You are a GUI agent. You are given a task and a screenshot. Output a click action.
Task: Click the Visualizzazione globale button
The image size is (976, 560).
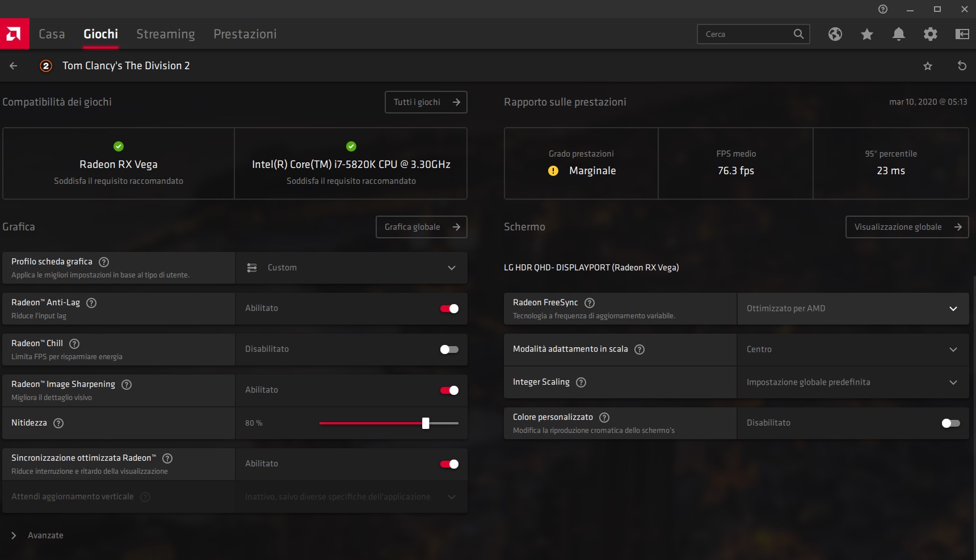[x=907, y=227]
